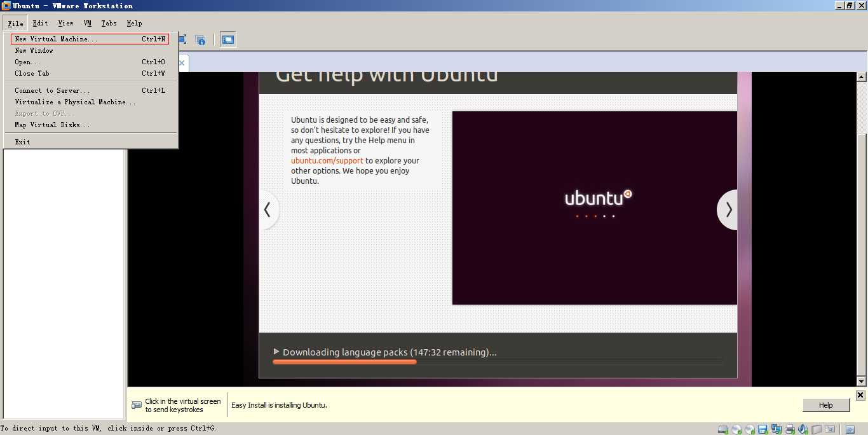Click the sound card status icon
This screenshot has width=868, height=435.
[803, 429]
